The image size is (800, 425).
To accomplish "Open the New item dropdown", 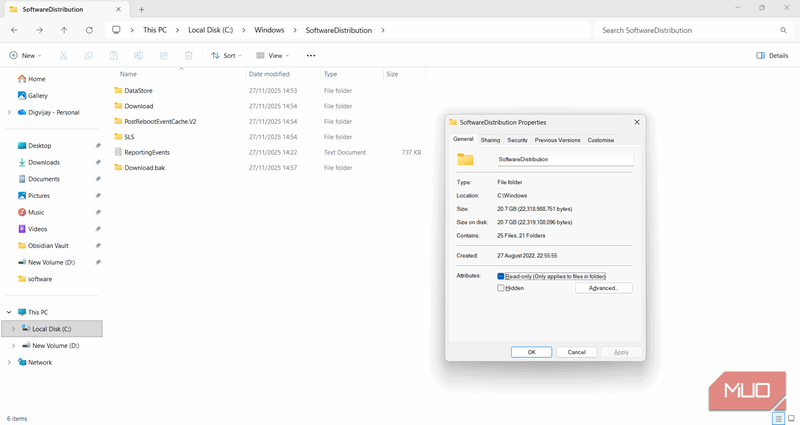I will click(x=27, y=56).
